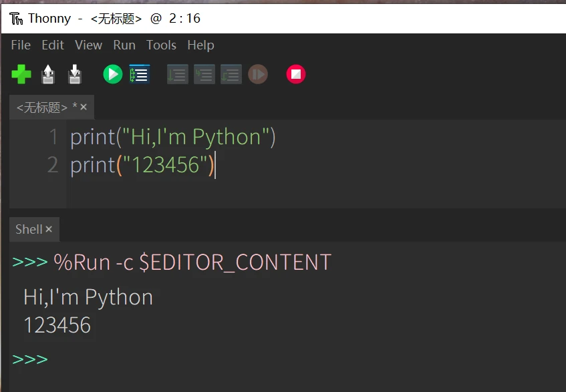This screenshot has width=566, height=392.
Task: Click the Resume debugging icon
Action: click(x=258, y=74)
